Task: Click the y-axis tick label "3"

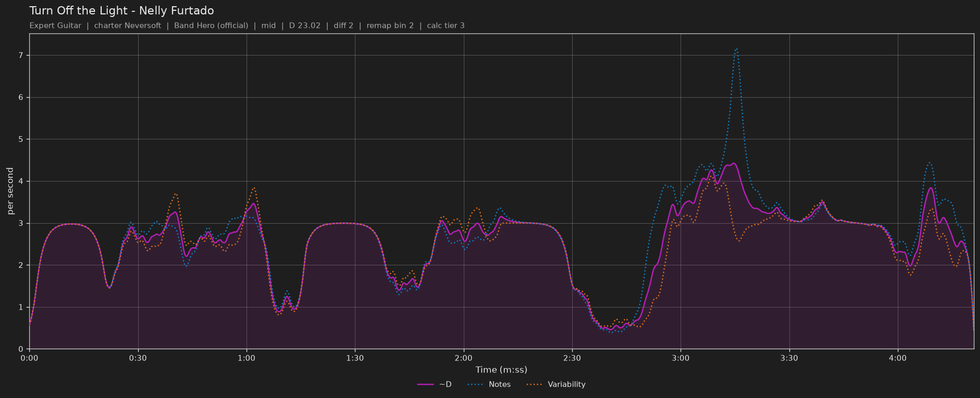Action: pos(22,224)
